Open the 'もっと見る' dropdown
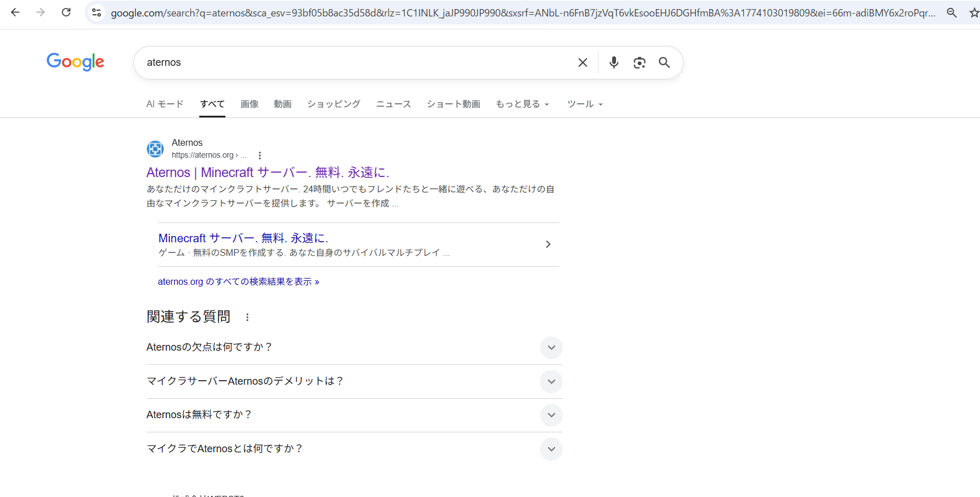 [522, 104]
